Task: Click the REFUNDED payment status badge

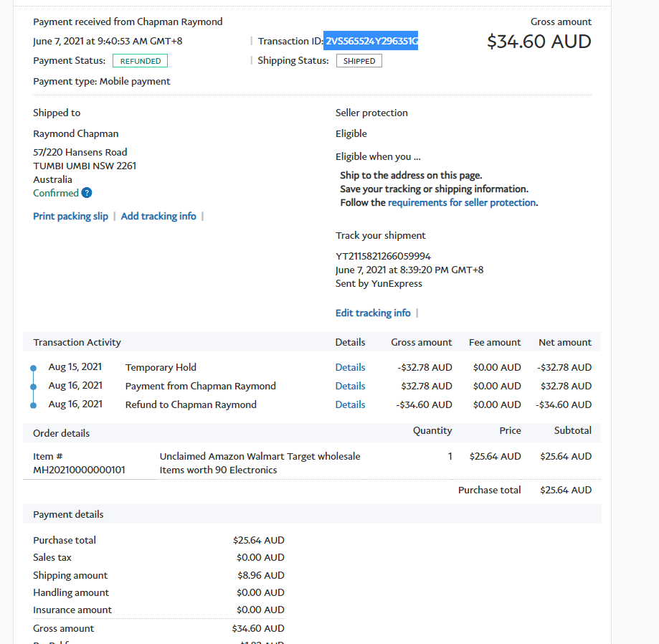Action: 141,61
